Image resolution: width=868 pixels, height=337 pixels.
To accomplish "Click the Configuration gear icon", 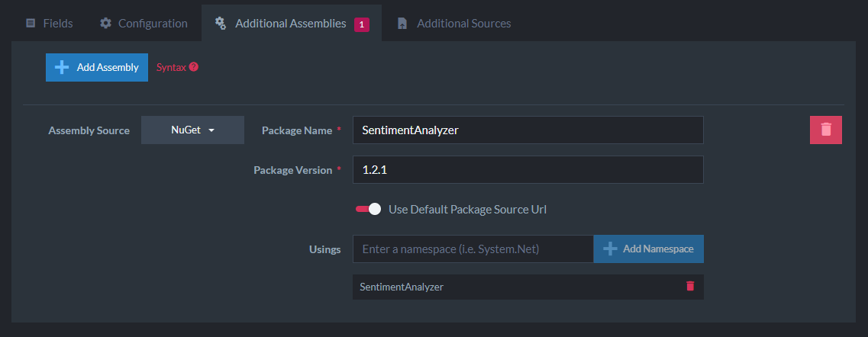I will [105, 23].
